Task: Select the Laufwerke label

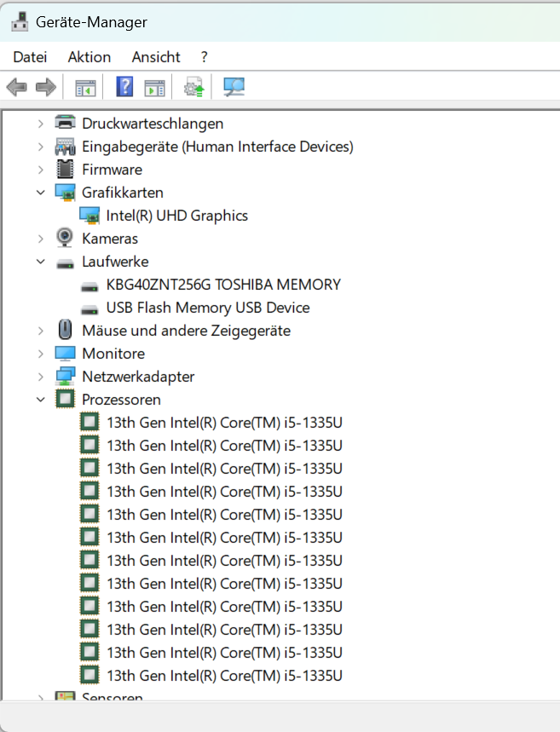Action: pos(115,262)
